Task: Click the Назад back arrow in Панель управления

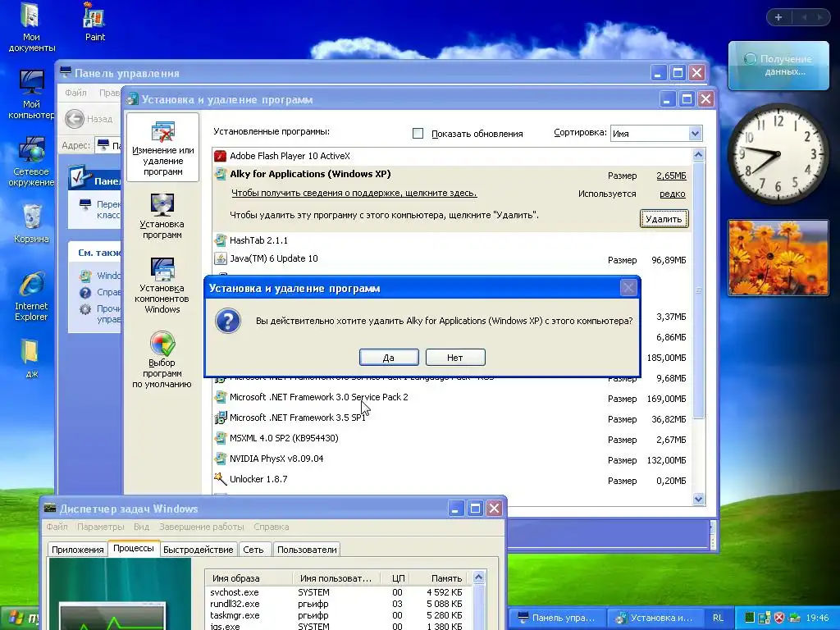Action: [75, 118]
